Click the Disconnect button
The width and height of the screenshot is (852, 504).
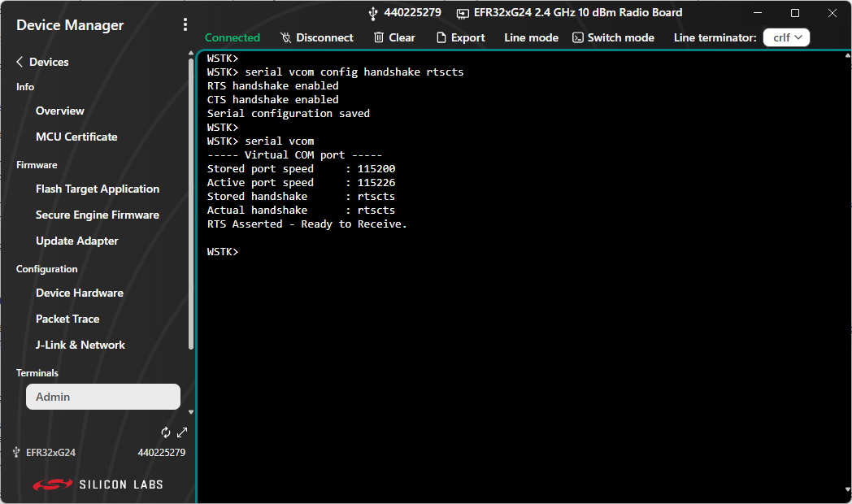click(317, 37)
